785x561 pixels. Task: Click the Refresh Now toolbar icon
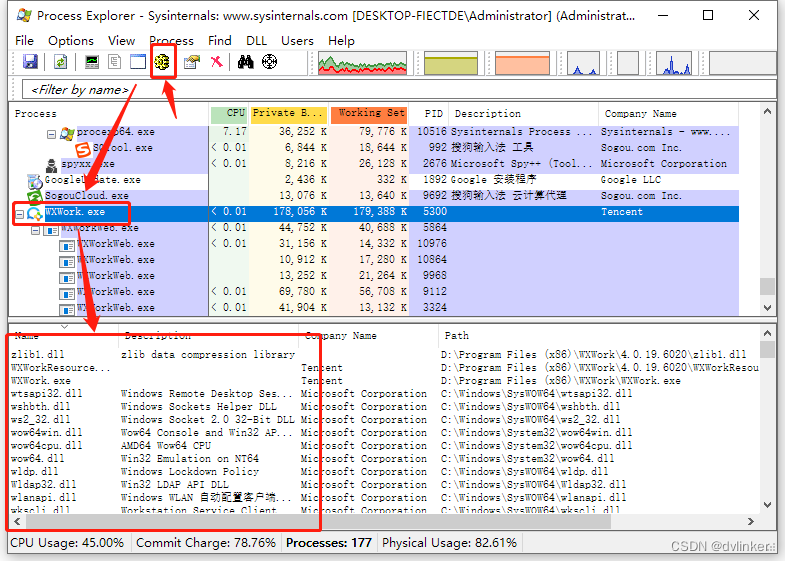60,62
